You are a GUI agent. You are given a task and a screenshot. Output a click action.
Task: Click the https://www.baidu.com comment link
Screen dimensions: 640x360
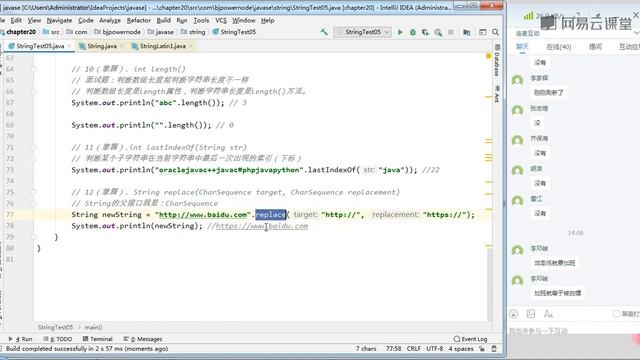(x=262, y=226)
